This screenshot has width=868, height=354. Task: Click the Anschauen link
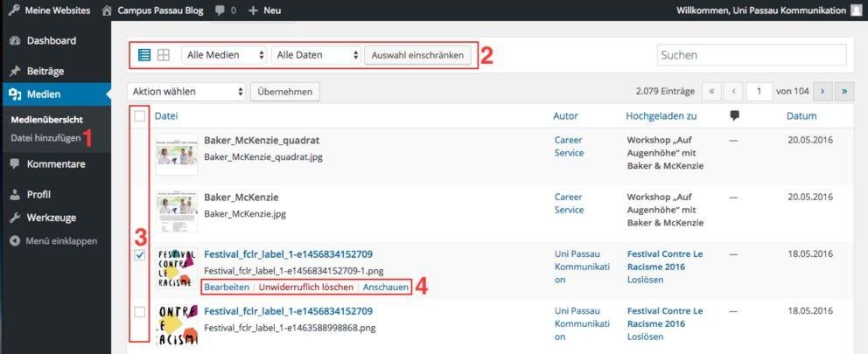[386, 287]
